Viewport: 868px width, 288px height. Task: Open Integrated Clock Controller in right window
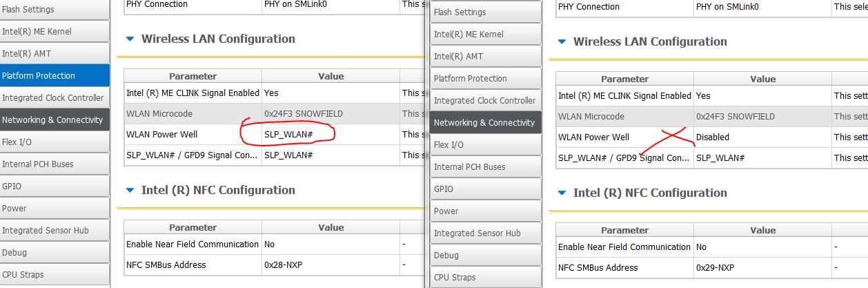pos(486,101)
